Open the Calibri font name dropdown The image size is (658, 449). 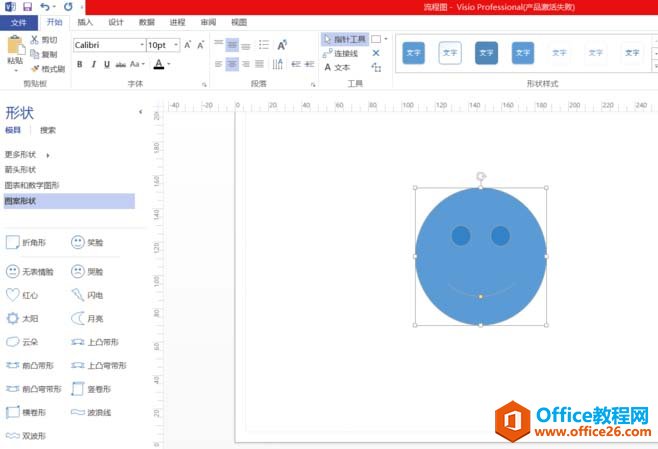click(141, 45)
